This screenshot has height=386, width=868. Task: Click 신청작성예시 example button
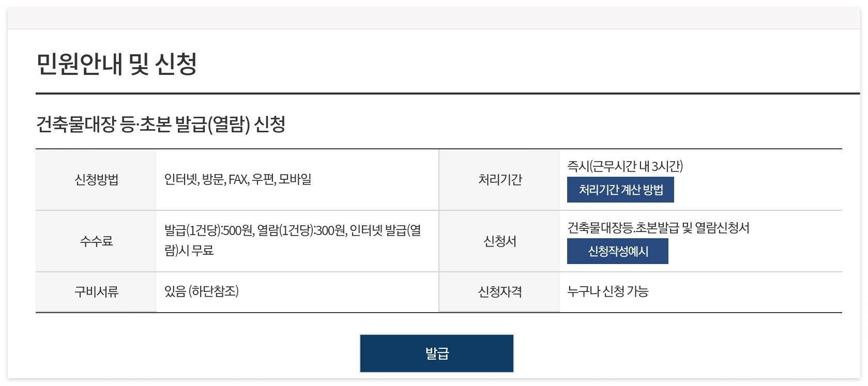pos(617,251)
